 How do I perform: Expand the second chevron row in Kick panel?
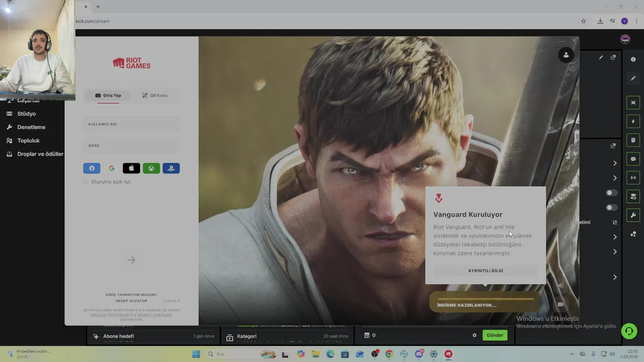pyautogui.click(x=615, y=178)
